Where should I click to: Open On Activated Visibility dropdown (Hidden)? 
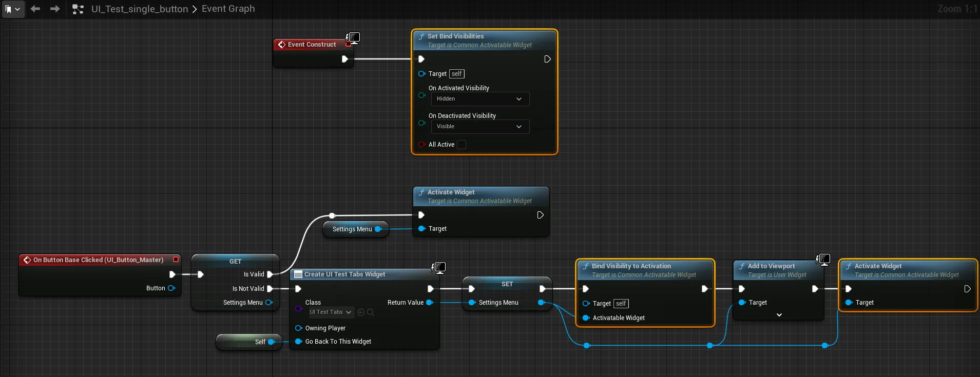480,99
